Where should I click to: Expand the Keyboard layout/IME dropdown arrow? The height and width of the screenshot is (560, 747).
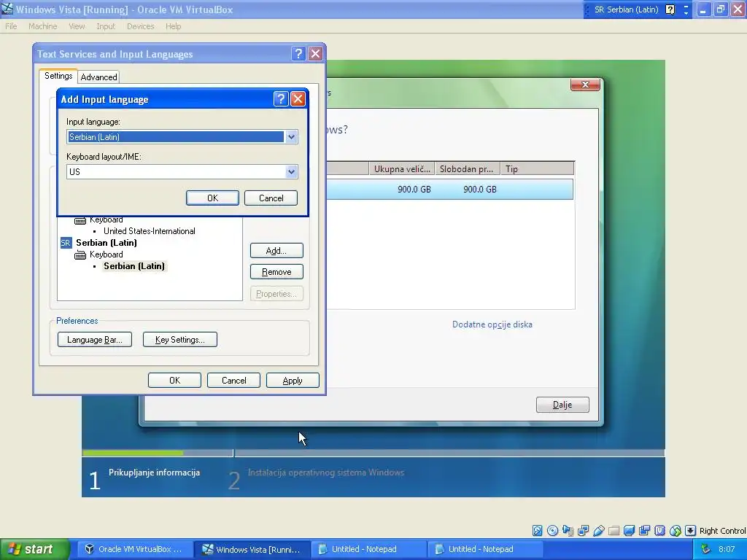[x=291, y=172]
